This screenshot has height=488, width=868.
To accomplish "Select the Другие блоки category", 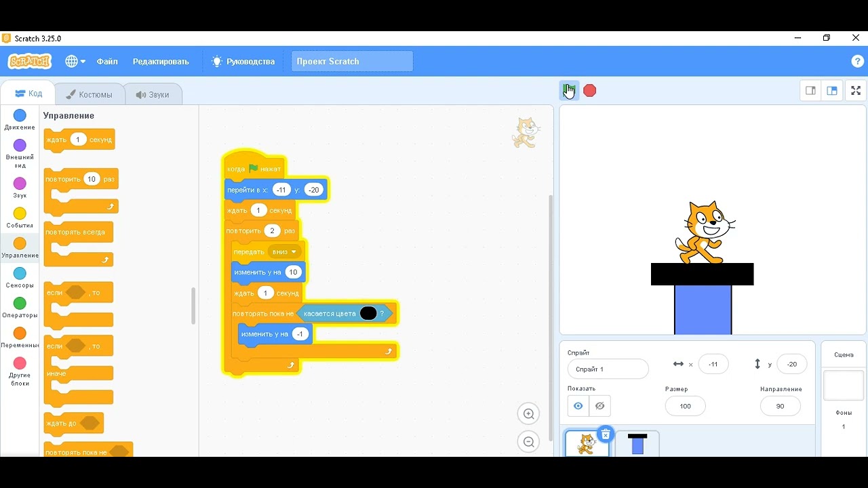I will (x=20, y=372).
